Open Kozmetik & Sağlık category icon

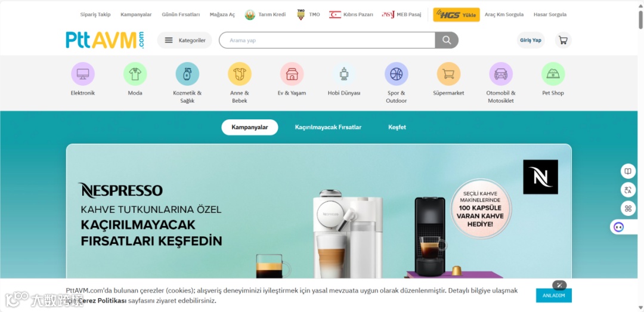[x=187, y=74]
